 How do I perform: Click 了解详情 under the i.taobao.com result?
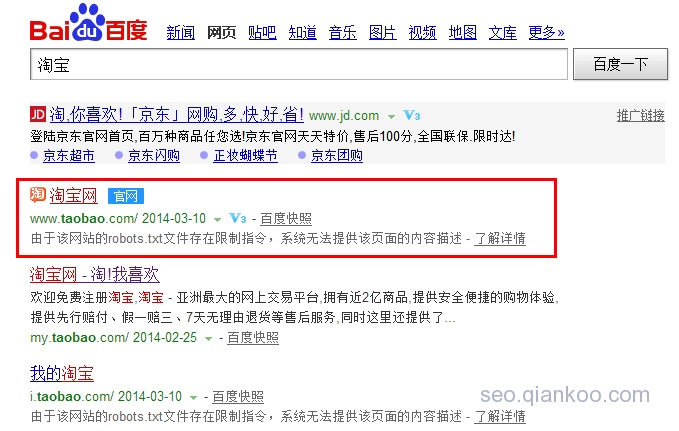pyautogui.click(x=500, y=417)
